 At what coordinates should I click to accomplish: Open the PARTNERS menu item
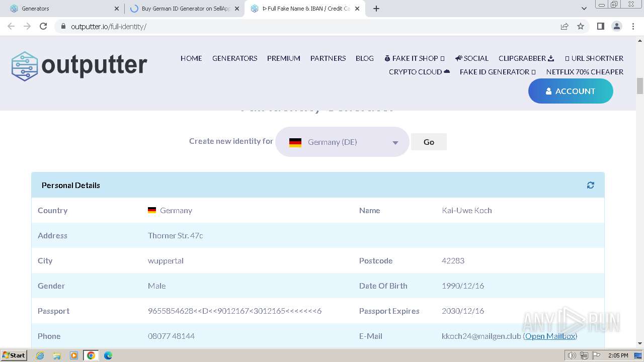click(328, 58)
